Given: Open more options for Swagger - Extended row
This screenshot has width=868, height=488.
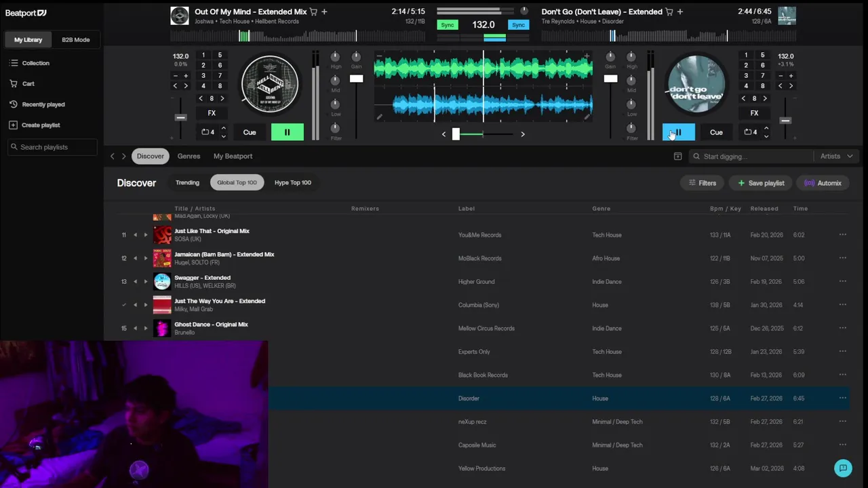Looking at the screenshot, I should (843, 281).
